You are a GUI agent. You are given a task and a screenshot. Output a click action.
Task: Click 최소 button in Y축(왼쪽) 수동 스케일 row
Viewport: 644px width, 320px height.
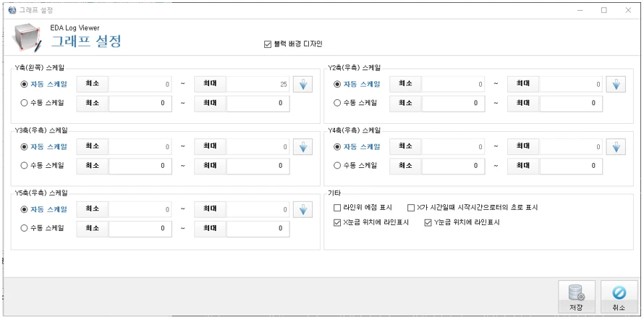pos(93,104)
